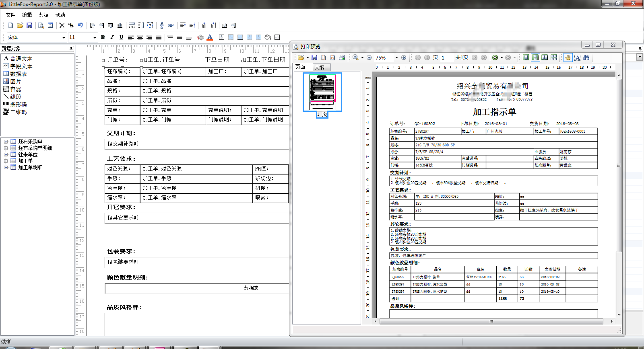The image size is (644, 349).
Task: Search preview with the binoculars icon
Action: coord(586,57)
